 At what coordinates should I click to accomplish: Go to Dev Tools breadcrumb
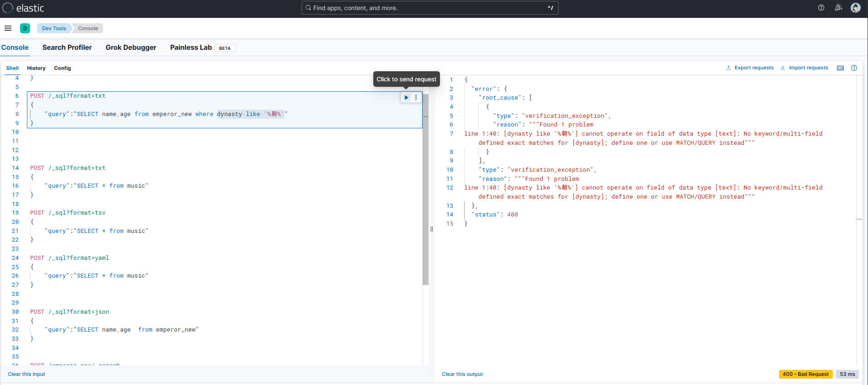coord(54,28)
